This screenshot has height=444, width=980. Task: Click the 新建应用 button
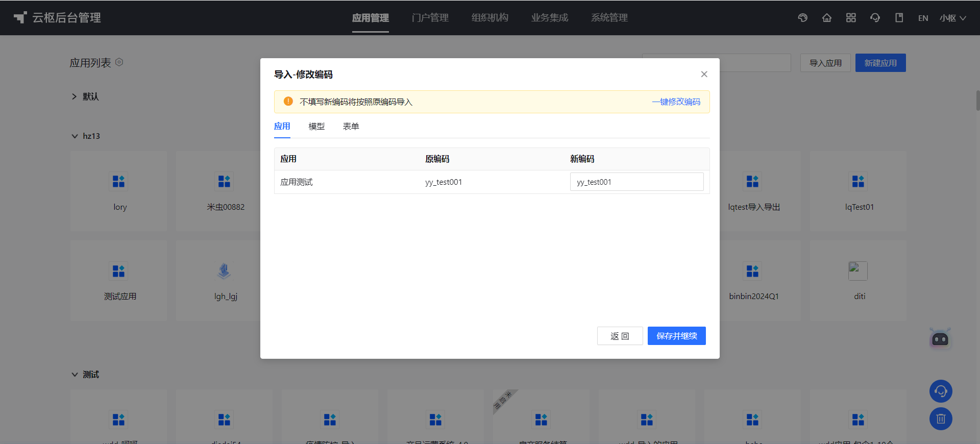point(880,63)
